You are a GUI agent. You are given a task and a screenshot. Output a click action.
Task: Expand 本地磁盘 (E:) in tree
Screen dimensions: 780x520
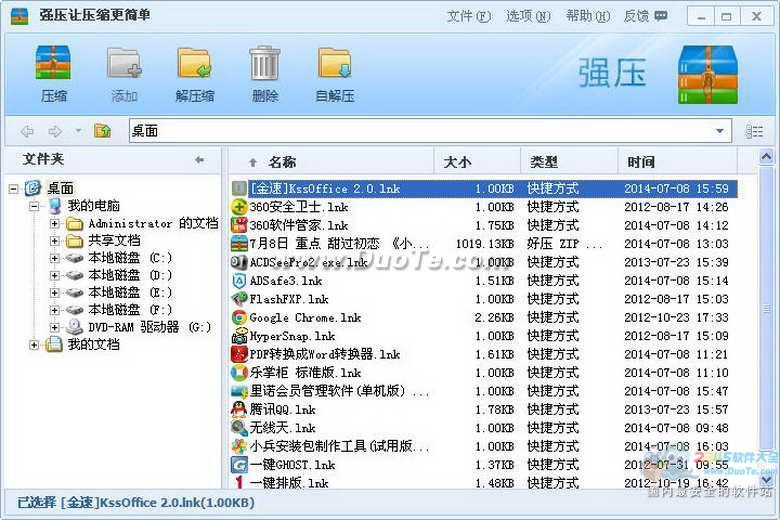[x=54, y=293]
